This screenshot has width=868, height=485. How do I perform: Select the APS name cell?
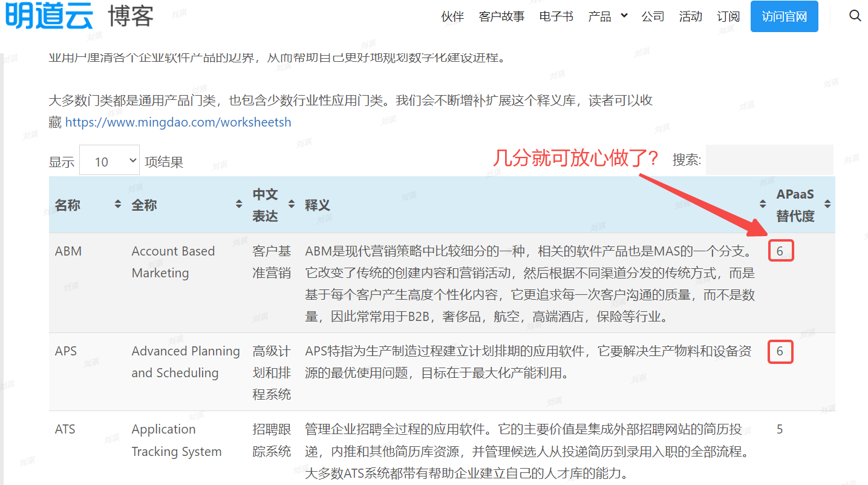coord(66,351)
